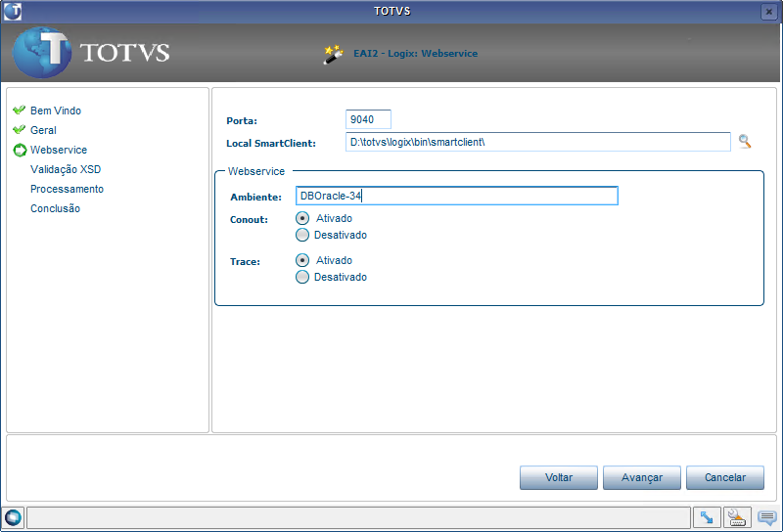Screen dimensions: 783x532
Task: Click the green checkmark next to Geral
Action: coord(19,130)
